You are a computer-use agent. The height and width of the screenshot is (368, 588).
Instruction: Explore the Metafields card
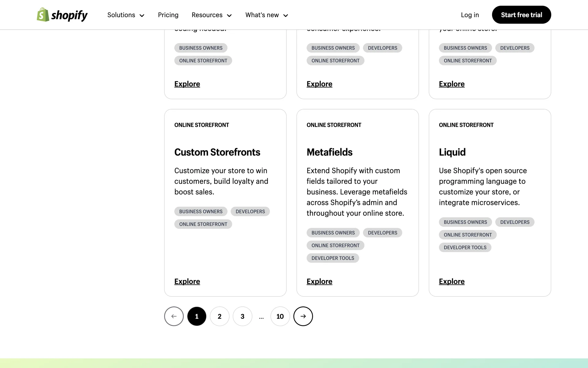[x=319, y=281]
